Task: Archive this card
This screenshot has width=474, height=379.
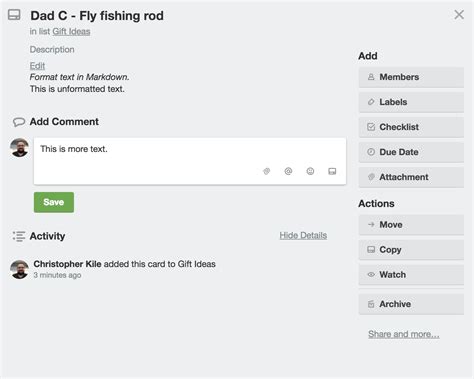Action: 411,304
